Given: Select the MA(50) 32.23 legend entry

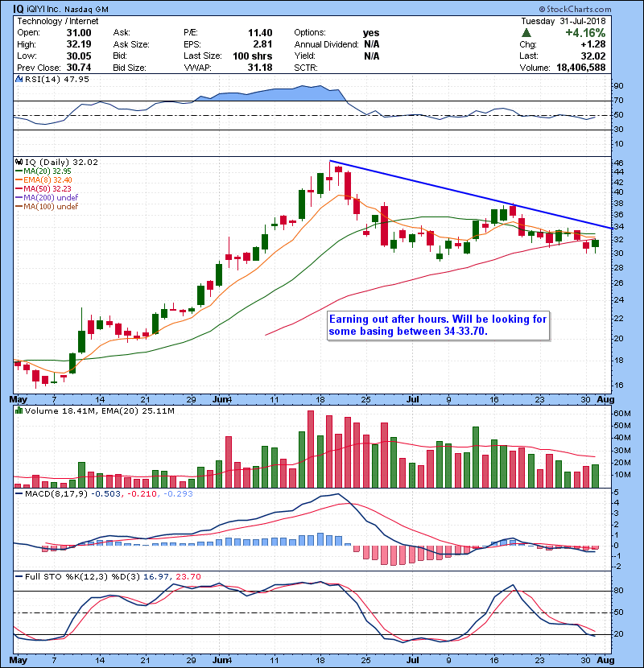Looking at the screenshot, I should [43, 188].
